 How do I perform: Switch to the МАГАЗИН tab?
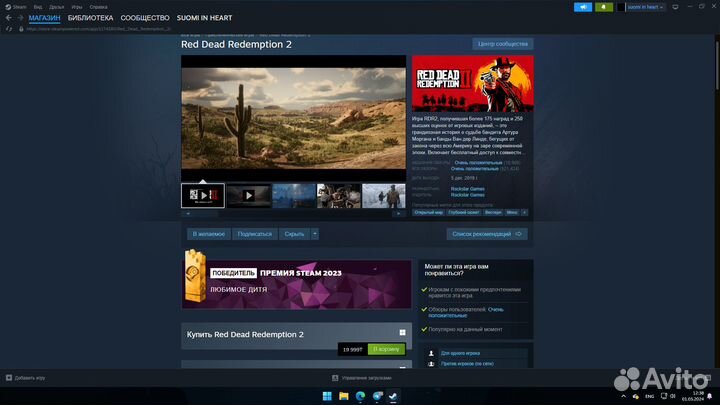click(45, 18)
